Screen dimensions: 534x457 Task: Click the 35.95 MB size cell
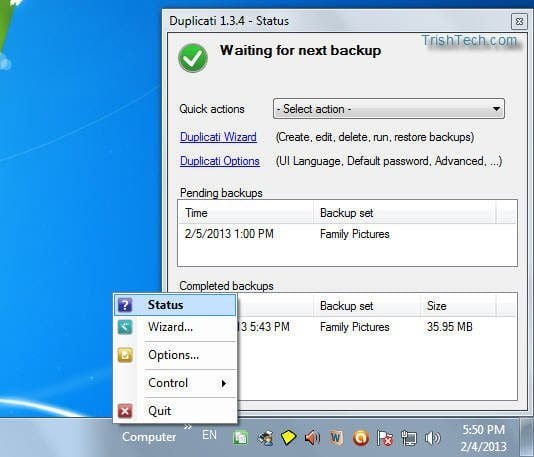click(x=450, y=327)
